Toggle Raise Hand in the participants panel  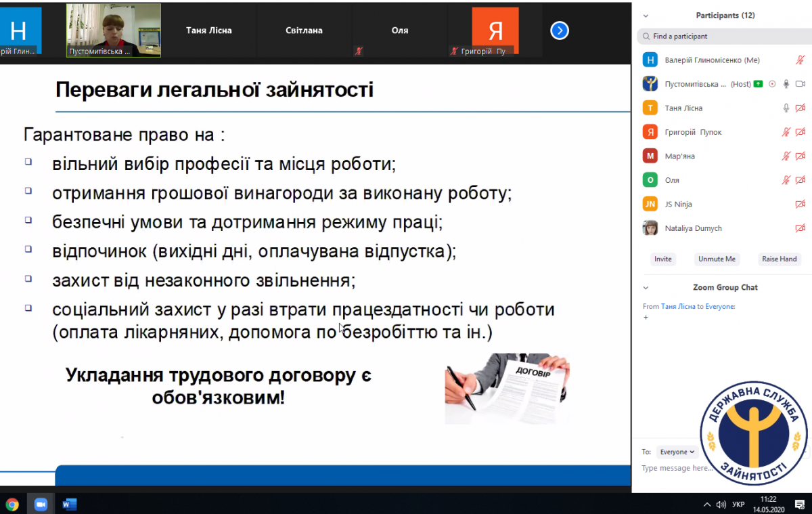pyautogui.click(x=779, y=259)
